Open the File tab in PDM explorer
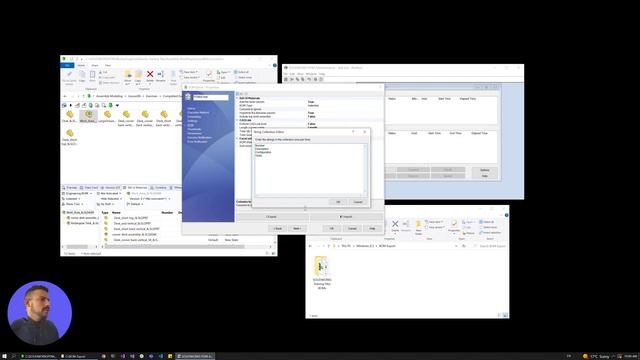640x360 pixels. pyautogui.click(x=67, y=65)
